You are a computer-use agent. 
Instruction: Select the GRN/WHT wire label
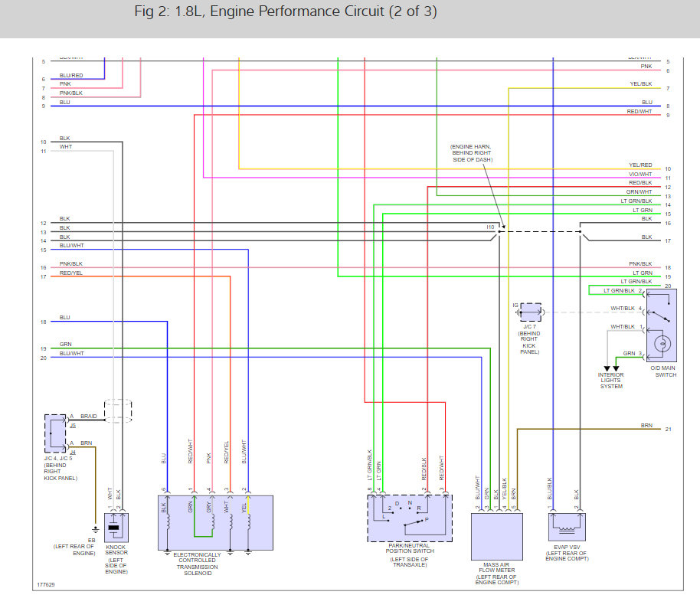(x=639, y=192)
